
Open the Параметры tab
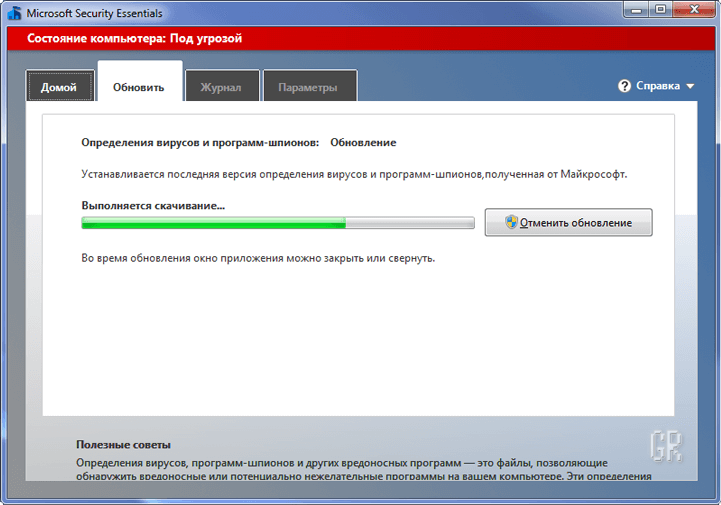coord(309,86)
